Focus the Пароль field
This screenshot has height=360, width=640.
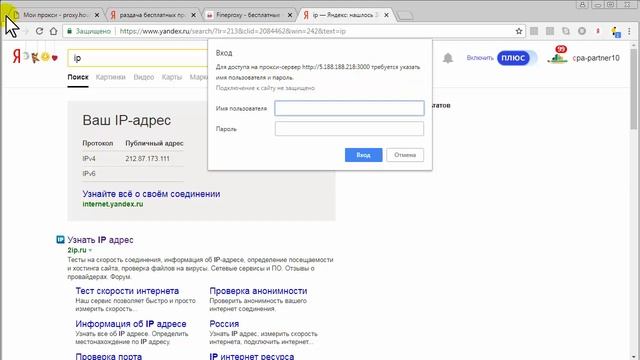pyautogui.click(x=349, y=129)
